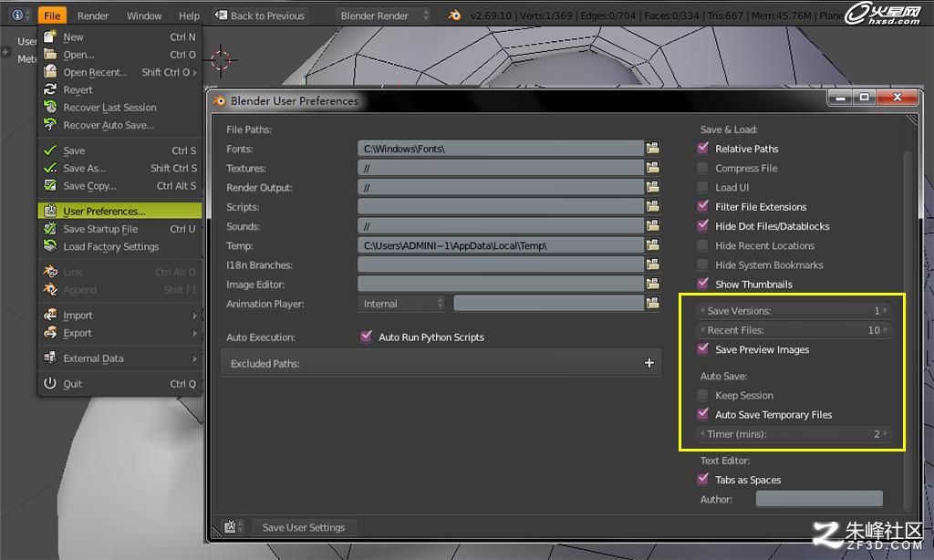Image resolution: width=934 pixels, height=560 pixels.
Task: Toggle Auto Save Temporary Files checkbox
Action: 703,414
